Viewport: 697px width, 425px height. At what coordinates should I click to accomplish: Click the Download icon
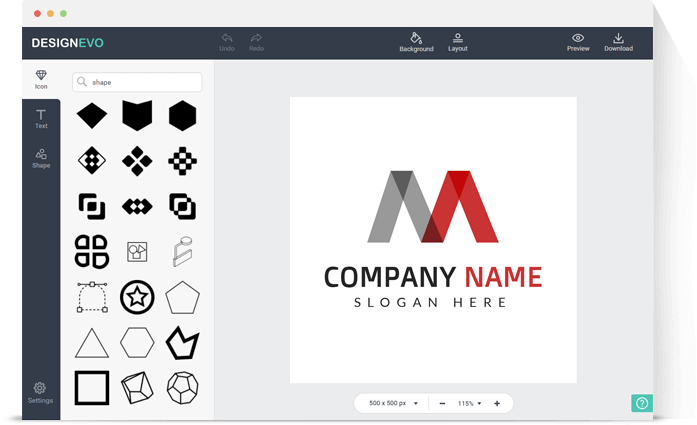[x=618, y=38]
